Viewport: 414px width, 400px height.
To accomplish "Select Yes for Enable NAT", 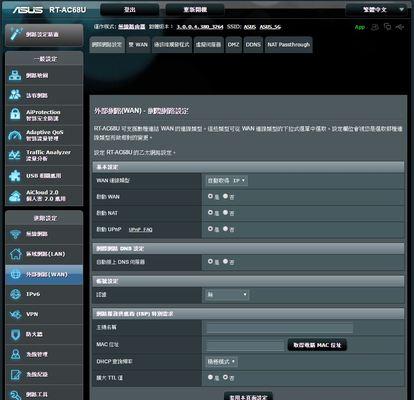I will [x=210, y=212].
